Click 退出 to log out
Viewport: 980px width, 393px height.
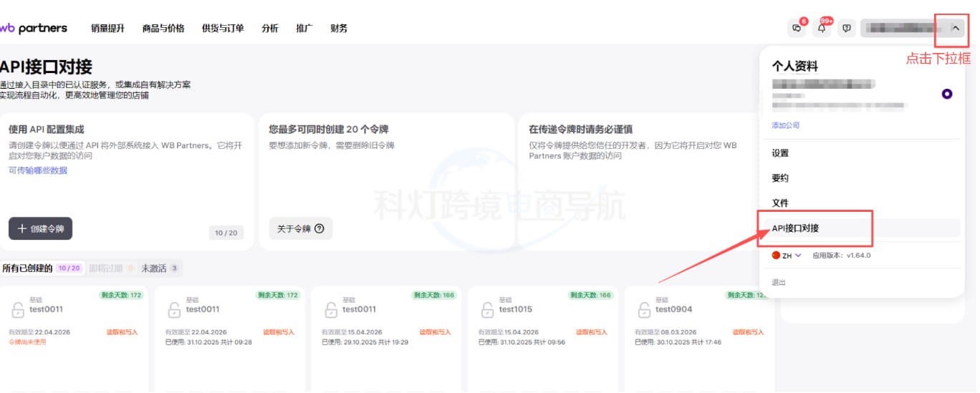[779, 283]
